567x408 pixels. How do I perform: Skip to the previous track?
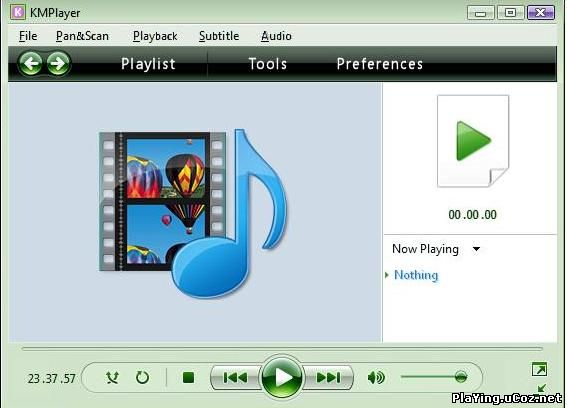pos(236,378)
